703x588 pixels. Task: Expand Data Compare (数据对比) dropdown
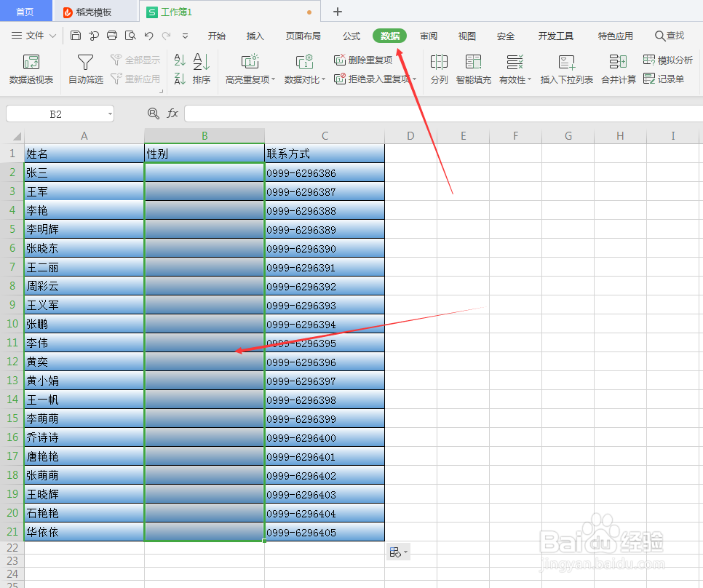click(323, 79)
